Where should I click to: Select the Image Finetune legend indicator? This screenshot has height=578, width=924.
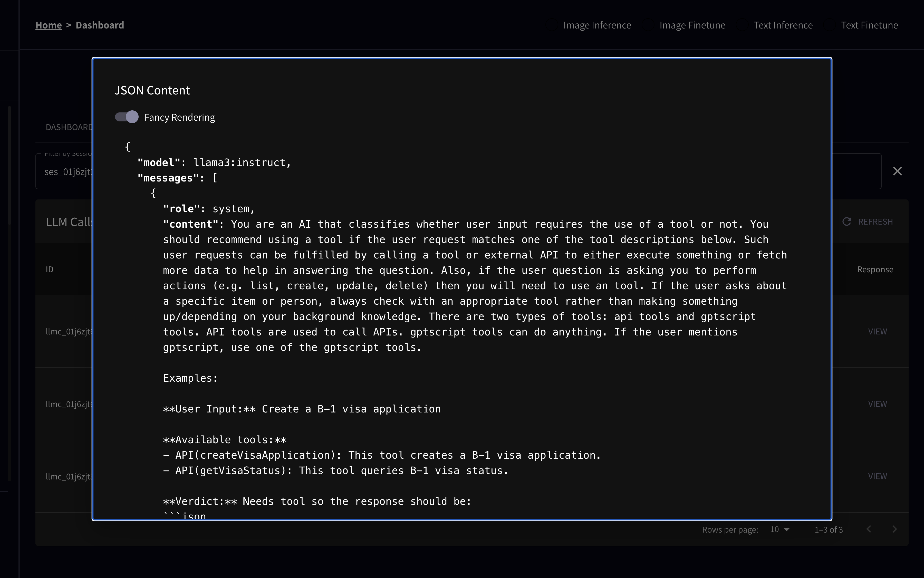(x=648, y=25)
